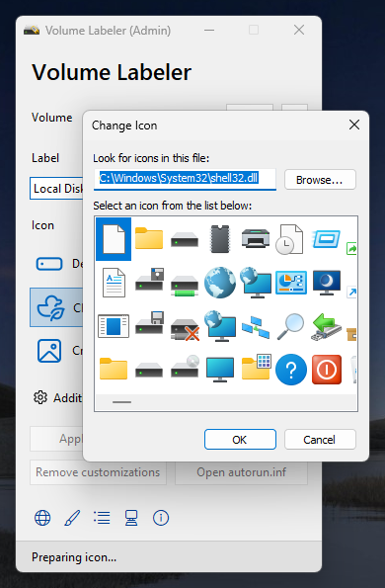
Task: Select the custom picture icon option
Action: click(49, 351)
